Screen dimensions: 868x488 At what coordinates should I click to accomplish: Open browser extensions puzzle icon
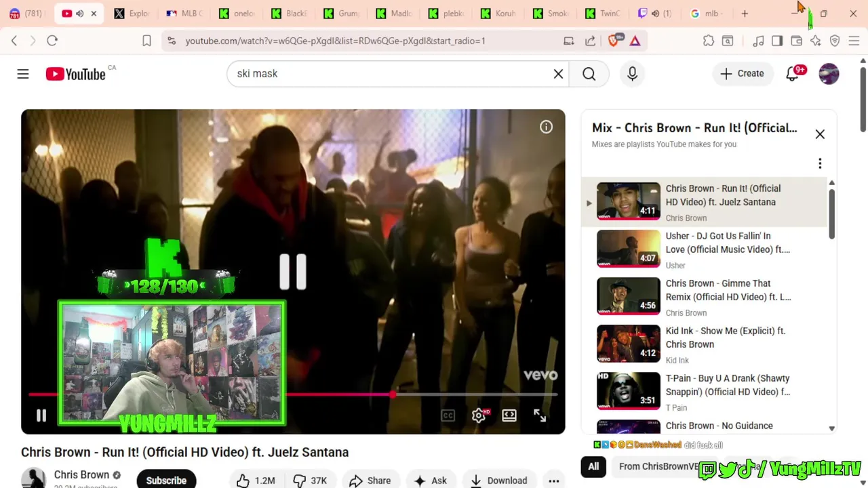[709, 41]
